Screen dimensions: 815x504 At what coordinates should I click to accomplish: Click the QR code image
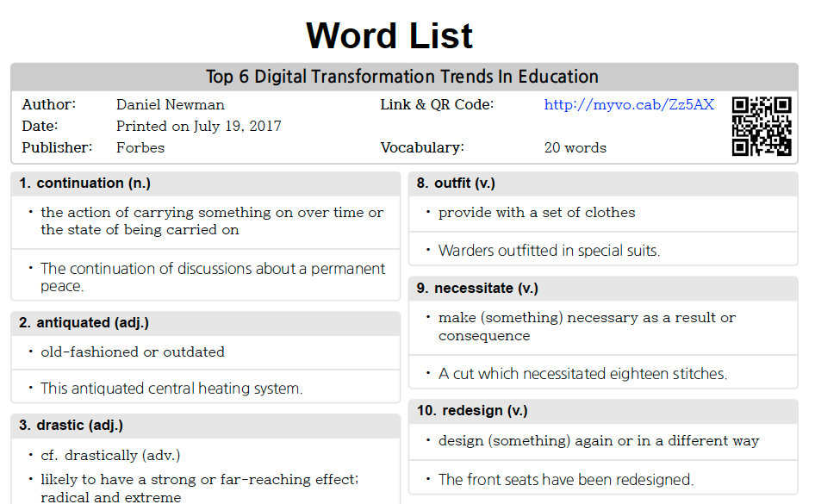[x=763, y=127]
